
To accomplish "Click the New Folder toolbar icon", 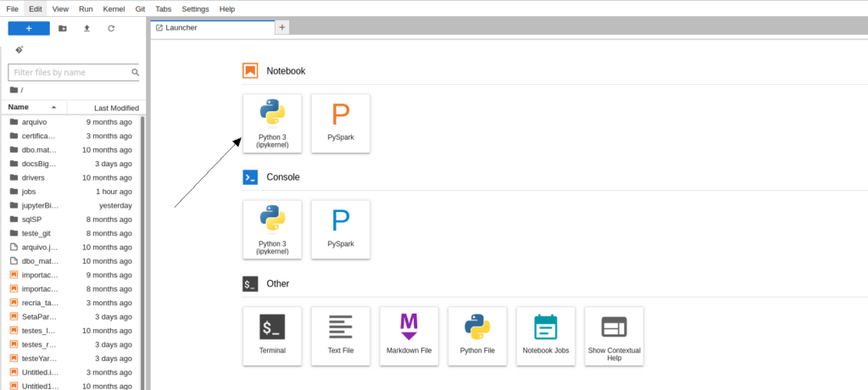I will point(63,28).
